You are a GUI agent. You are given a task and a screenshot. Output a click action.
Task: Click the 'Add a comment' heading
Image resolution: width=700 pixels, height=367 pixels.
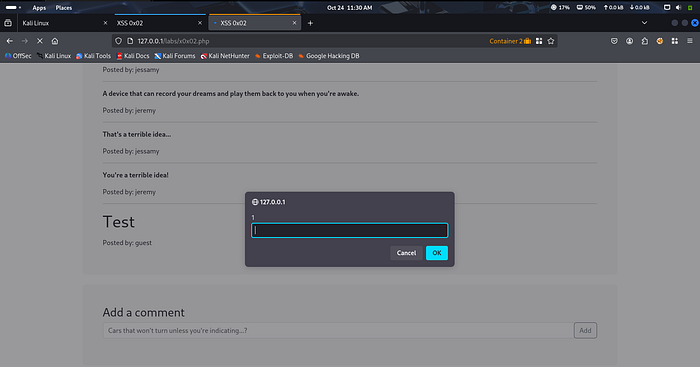tap(144, 313)
